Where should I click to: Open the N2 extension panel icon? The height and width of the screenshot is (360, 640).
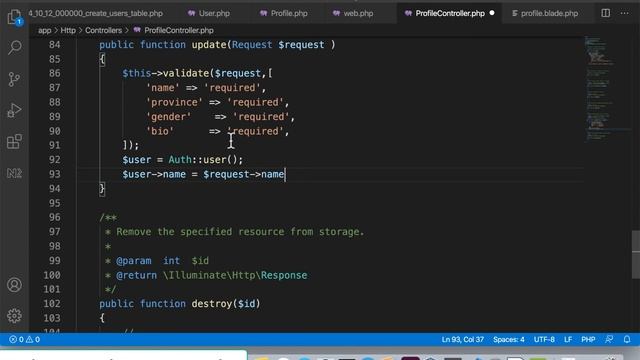(14, 173)
